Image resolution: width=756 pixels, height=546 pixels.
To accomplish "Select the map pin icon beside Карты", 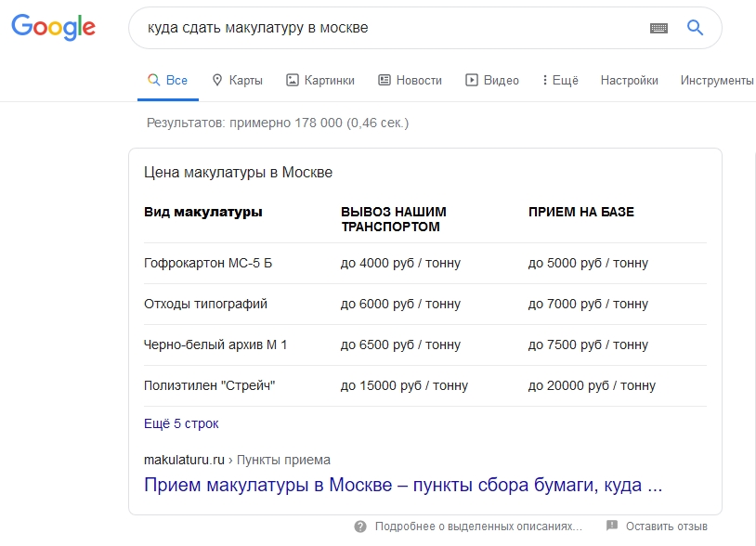I will [x=216, y=80].
